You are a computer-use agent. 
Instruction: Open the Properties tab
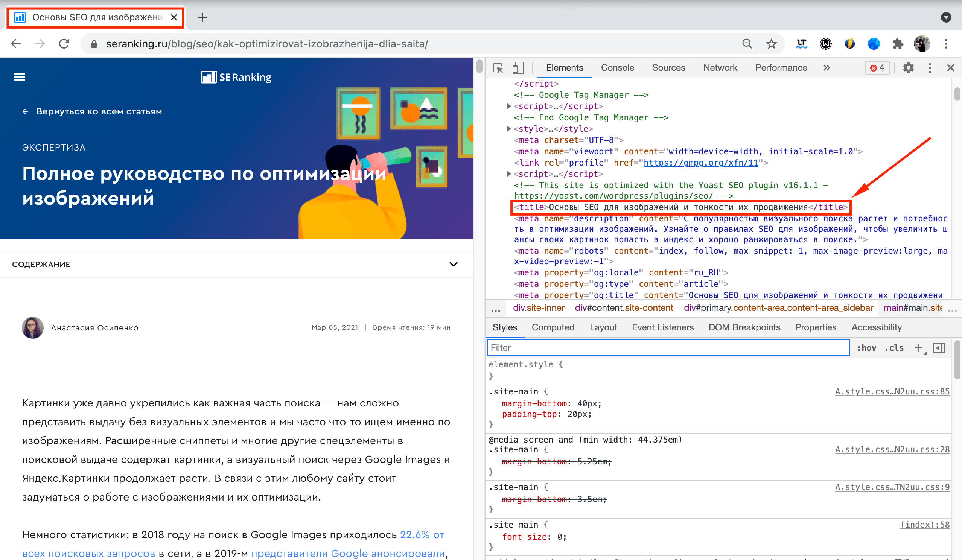pyautogui.click(x=816, y=327)
